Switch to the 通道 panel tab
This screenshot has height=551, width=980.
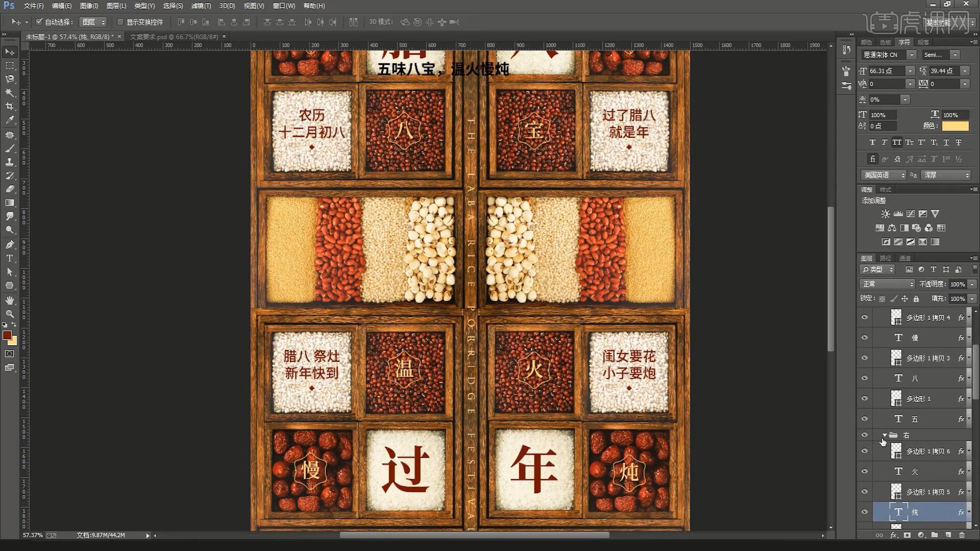905,258
